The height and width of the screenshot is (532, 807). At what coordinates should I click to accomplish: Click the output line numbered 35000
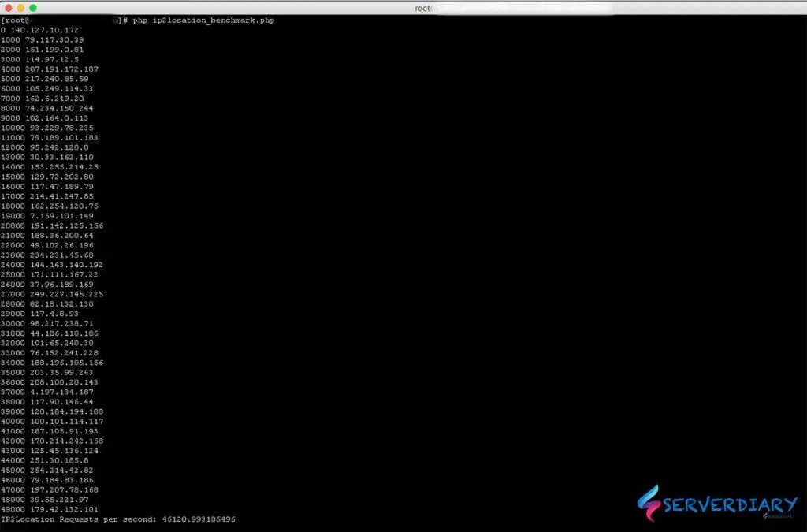click(46, 373)
